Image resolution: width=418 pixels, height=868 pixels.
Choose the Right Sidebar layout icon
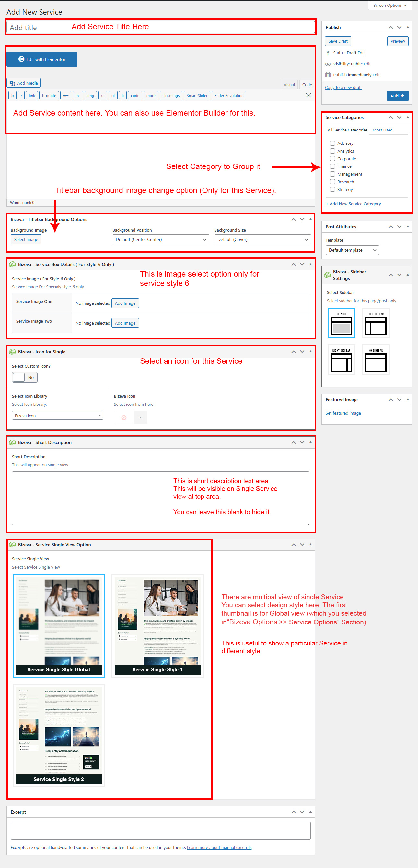(x=341, y=360)
